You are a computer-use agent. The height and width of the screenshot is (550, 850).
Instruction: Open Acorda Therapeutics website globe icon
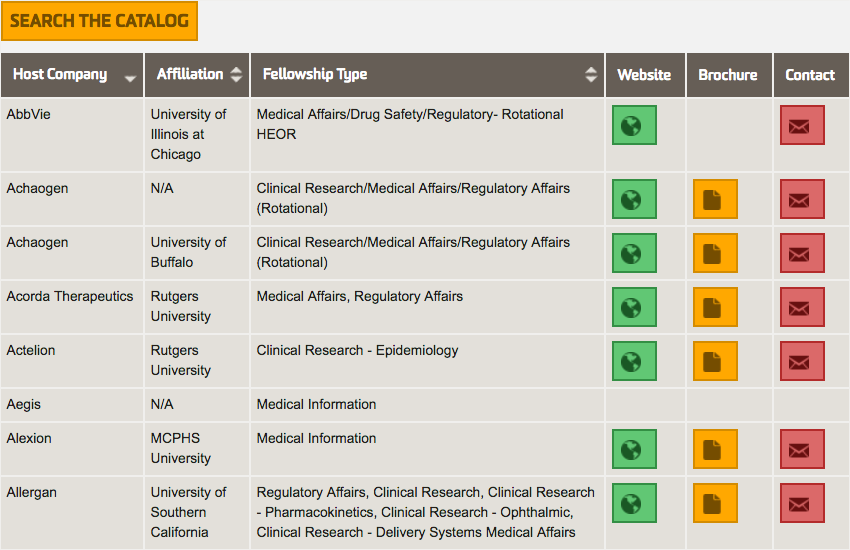(x=634, y=307)
